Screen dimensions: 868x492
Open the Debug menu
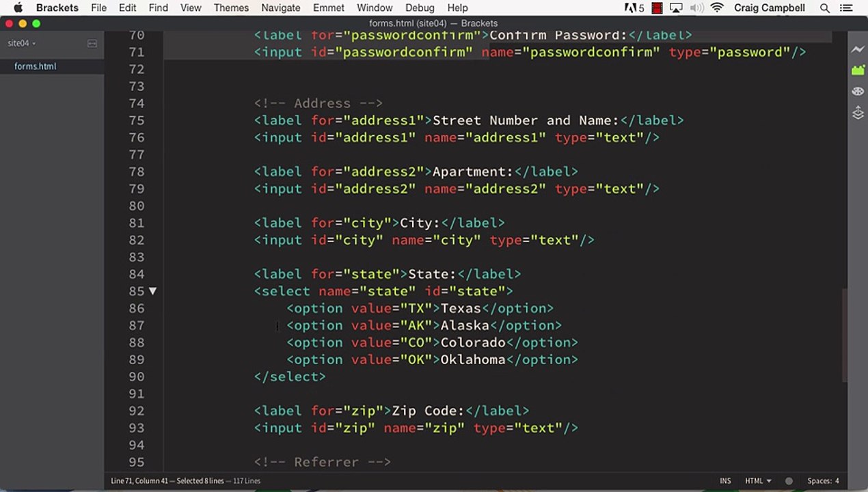tap(420, 8)
